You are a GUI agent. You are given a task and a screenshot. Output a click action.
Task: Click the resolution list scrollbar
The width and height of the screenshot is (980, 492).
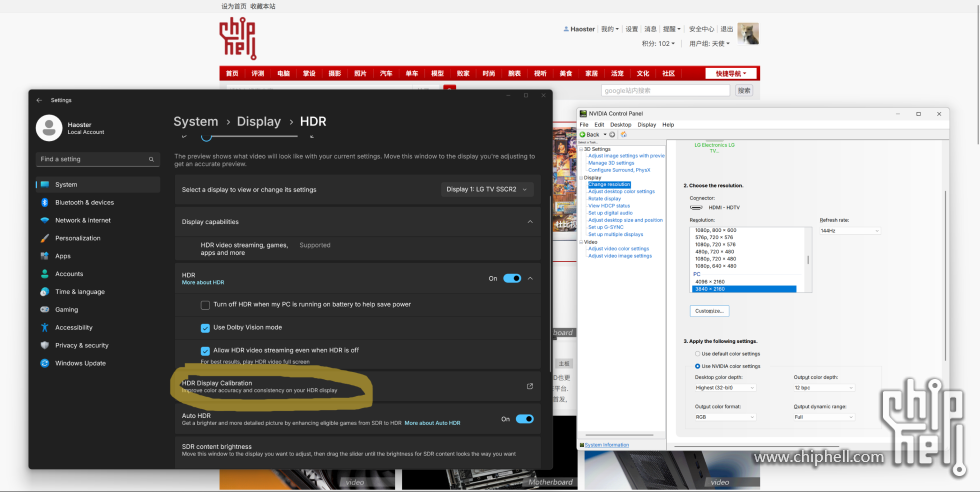tap(808, 259)
